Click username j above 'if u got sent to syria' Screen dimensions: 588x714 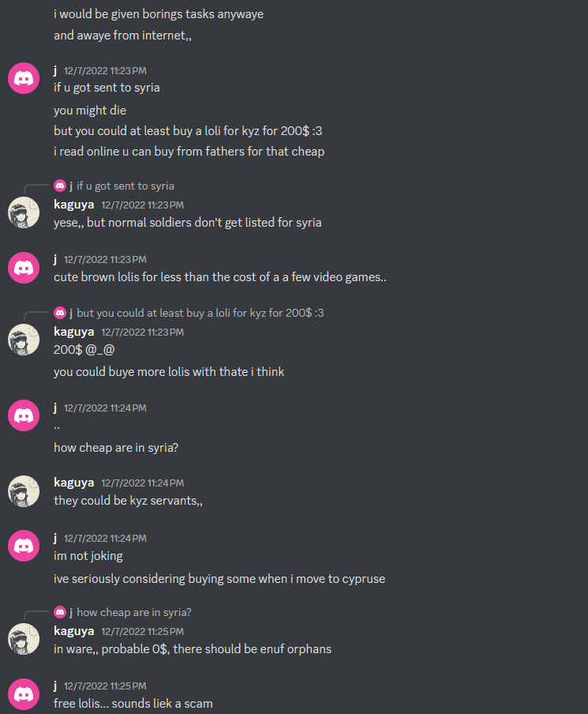(55, 70)
